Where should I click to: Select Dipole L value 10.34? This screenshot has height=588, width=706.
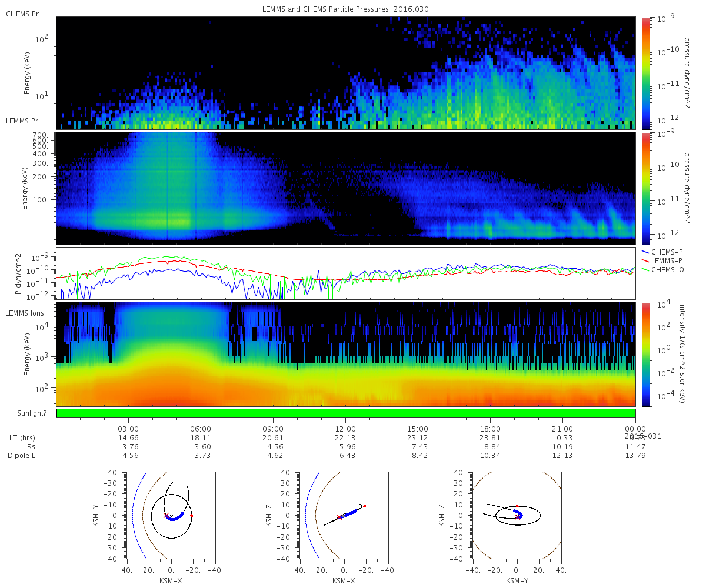click(x=490, y=456)
